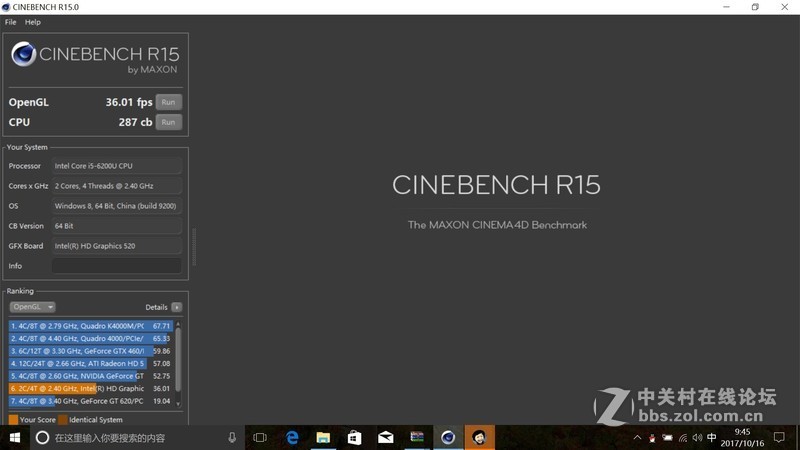The height and width of the screenshot is (450, 800).
Task: Click CB Version value 64 Bit
Action: pyautogui.click(x=117, y=226)
